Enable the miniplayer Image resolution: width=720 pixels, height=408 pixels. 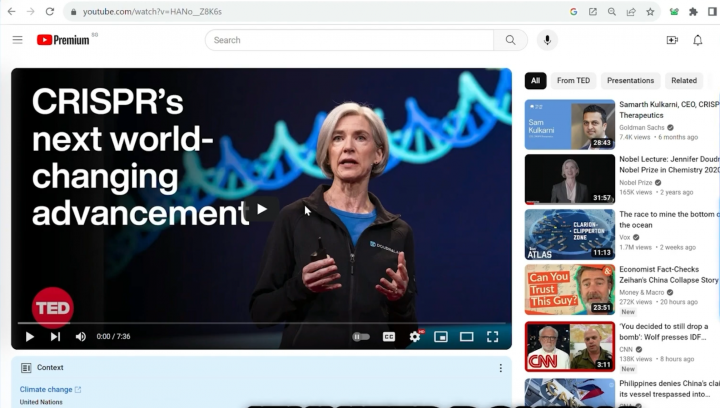tap(441, 337)
